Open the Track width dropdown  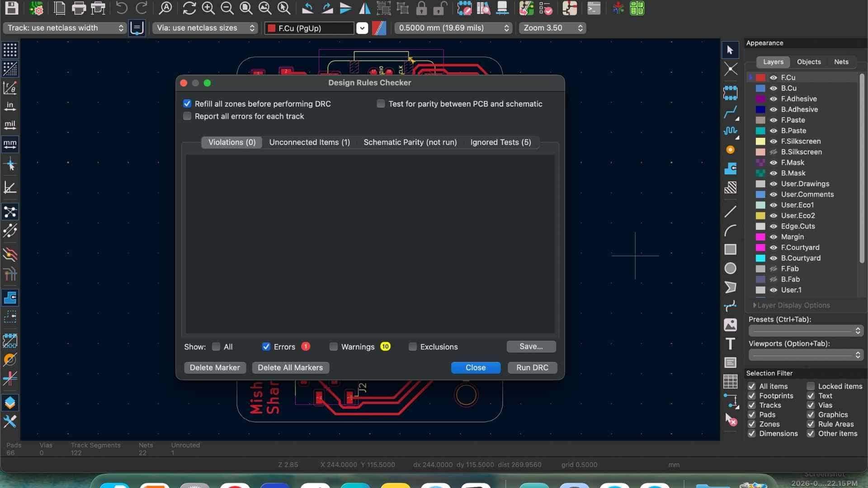[x=65, y=28]
